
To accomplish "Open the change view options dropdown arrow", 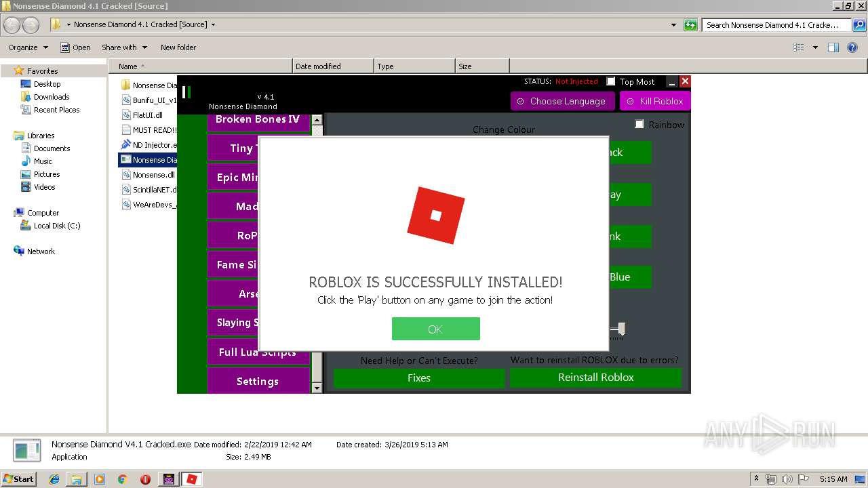I will (x=815, y=47).
